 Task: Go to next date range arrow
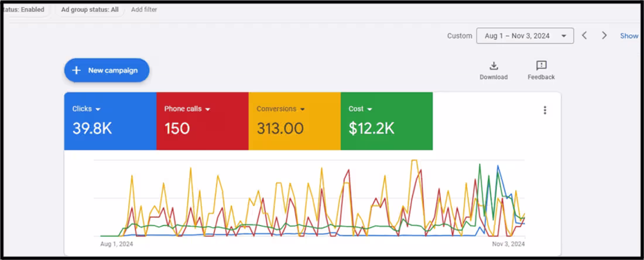(604, 36)
